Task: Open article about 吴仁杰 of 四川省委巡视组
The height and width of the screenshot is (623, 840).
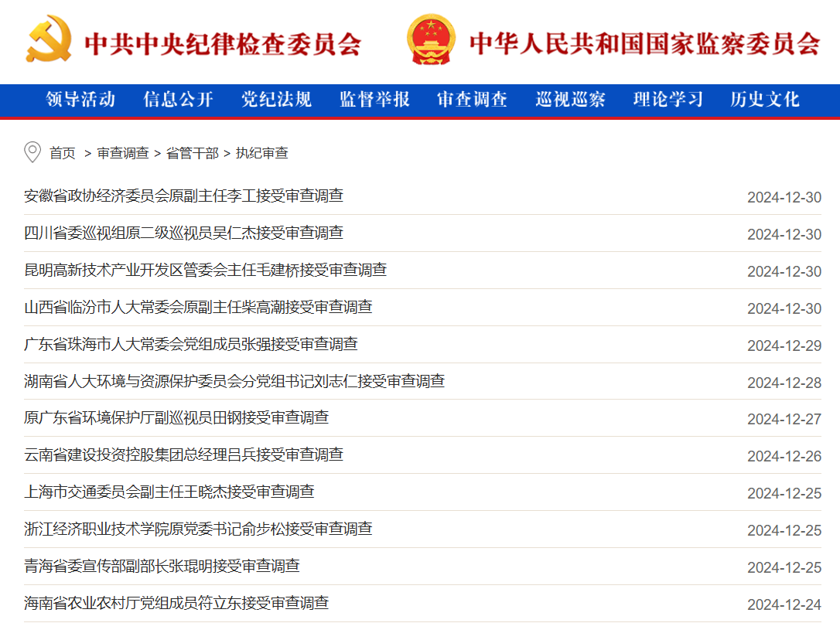Action: coord(184,233)
